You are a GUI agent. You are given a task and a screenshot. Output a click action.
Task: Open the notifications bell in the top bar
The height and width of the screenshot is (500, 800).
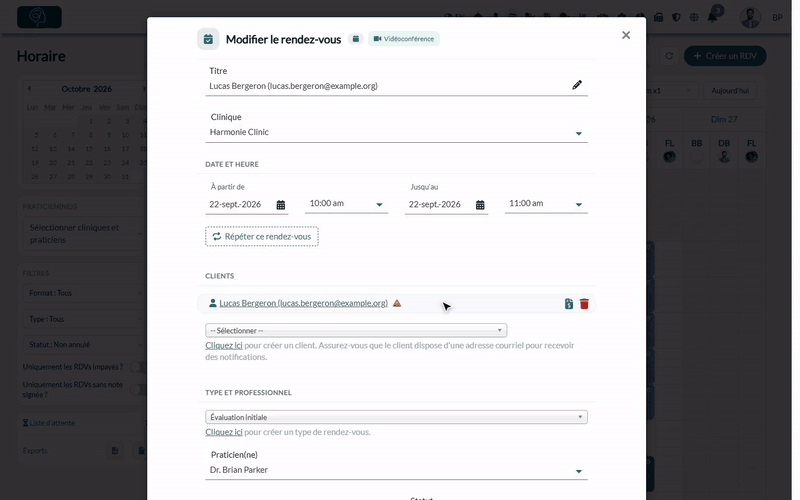coord(712,17)
